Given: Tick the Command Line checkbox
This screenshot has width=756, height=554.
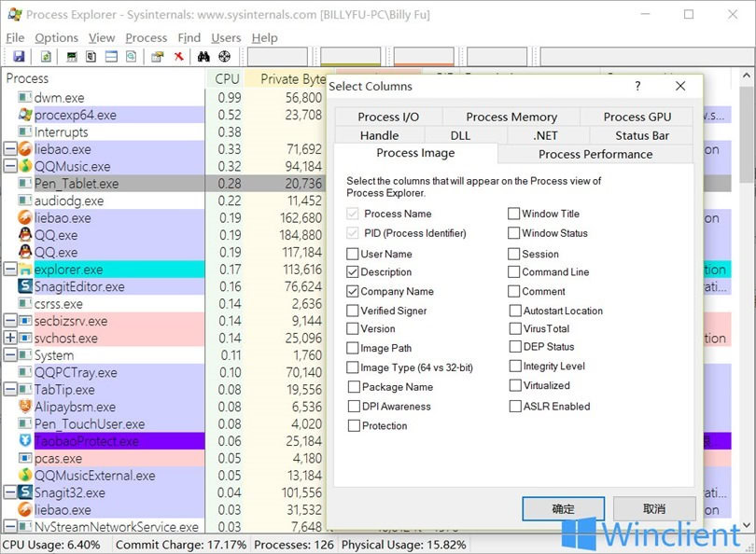Looking at the screenshot, I should coord(513,272).
